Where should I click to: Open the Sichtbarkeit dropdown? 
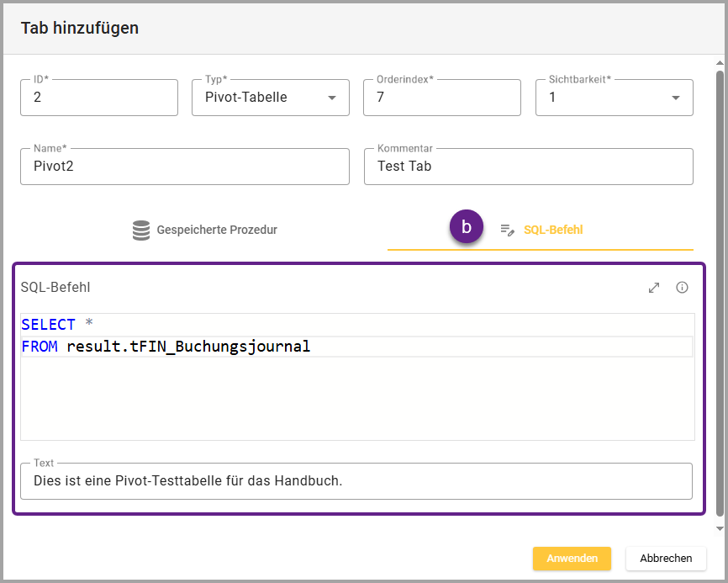pyautogui.click(x=614, y=98)
